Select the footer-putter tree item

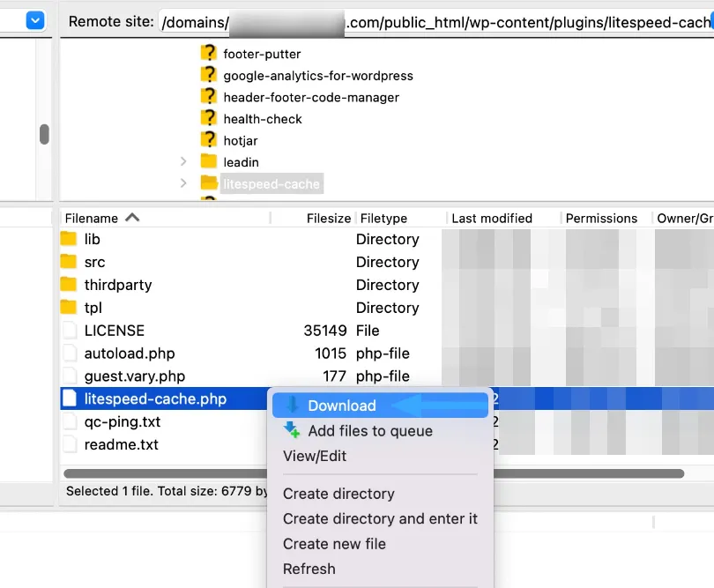coord(262,54)
